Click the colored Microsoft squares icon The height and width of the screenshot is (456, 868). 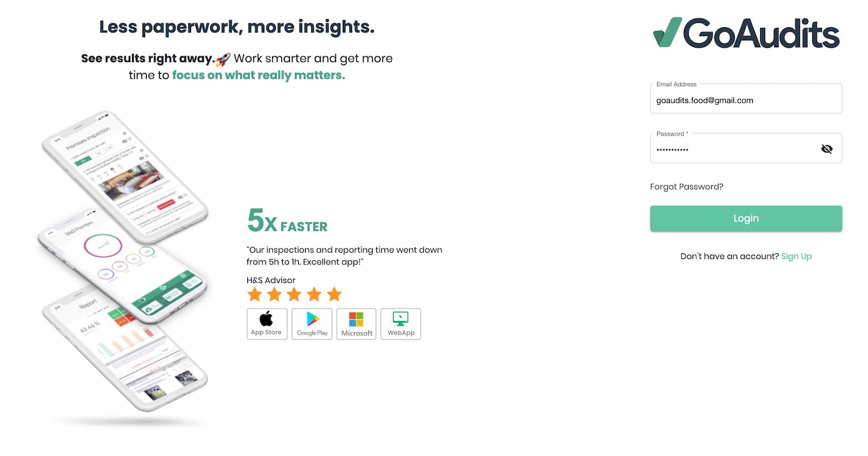(x=356, y=318)
